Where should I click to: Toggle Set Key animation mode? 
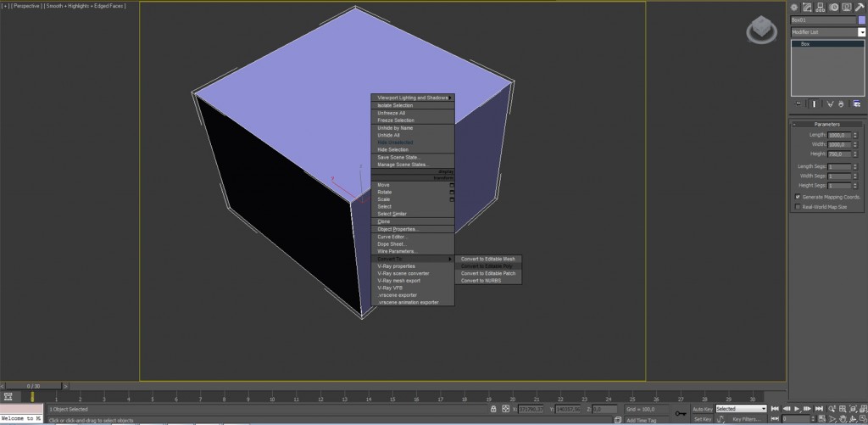(x=703, y=419)
